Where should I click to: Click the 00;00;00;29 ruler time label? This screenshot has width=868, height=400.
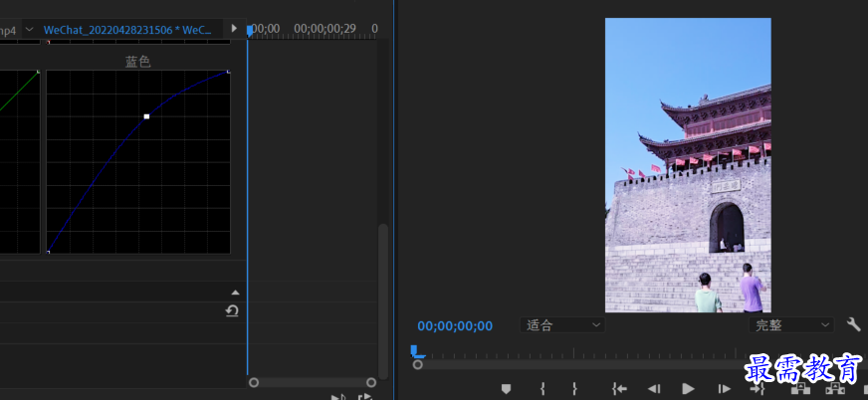[325, 28]
